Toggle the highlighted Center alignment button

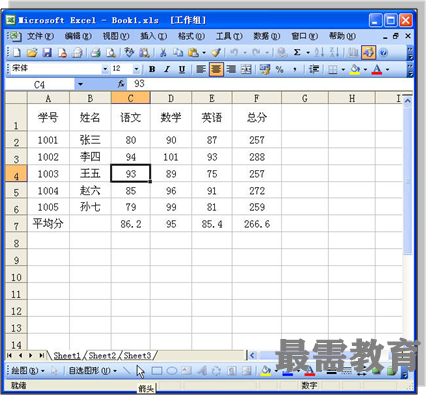tap(216, 69)
